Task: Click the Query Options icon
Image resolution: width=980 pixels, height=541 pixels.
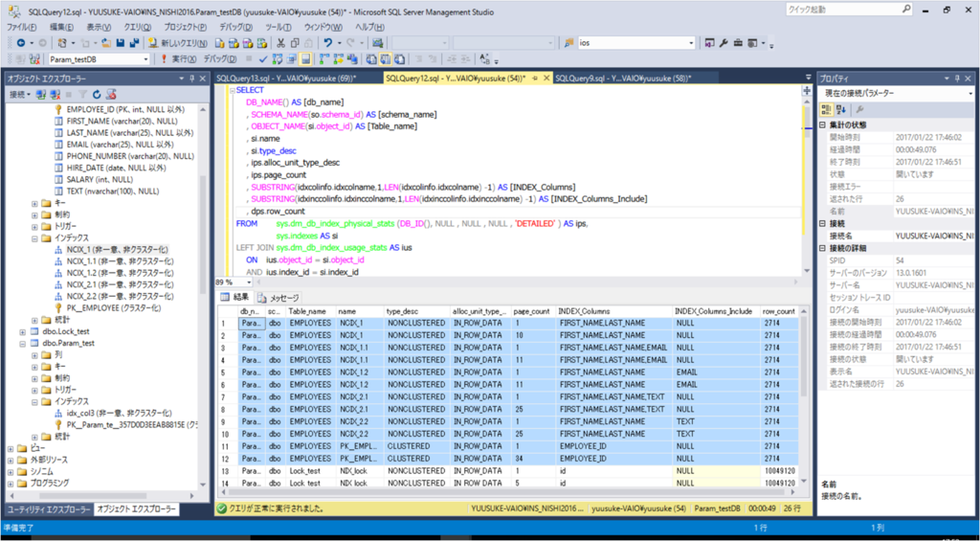Action: pyautogui.click(x=291, y=58)
